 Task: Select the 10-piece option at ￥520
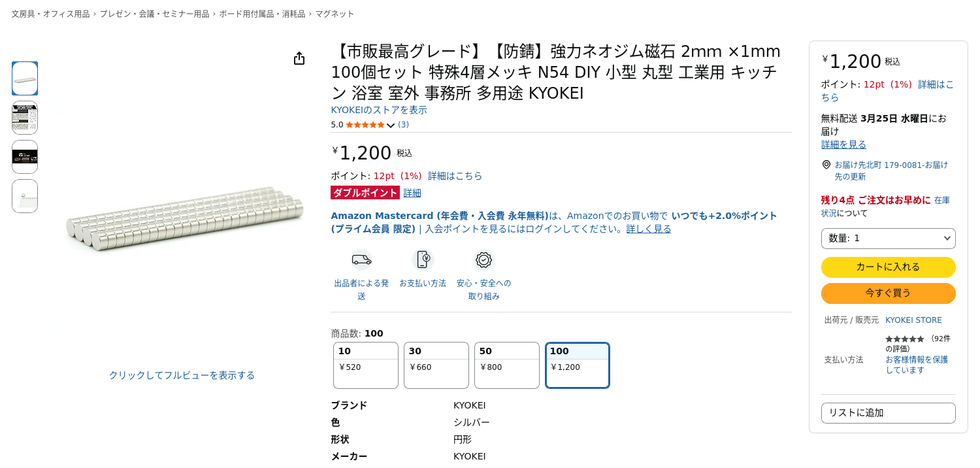pyautogui.click(x=366, y=365)
